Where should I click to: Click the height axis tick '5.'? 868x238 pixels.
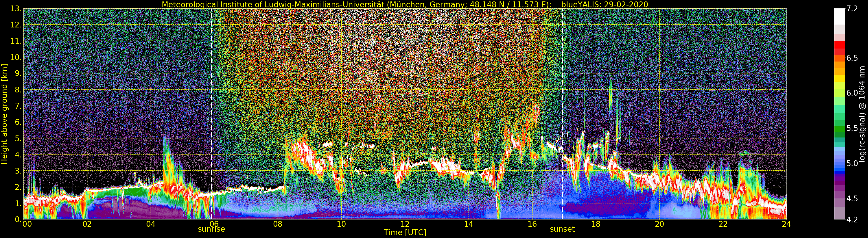pos(18,139)
